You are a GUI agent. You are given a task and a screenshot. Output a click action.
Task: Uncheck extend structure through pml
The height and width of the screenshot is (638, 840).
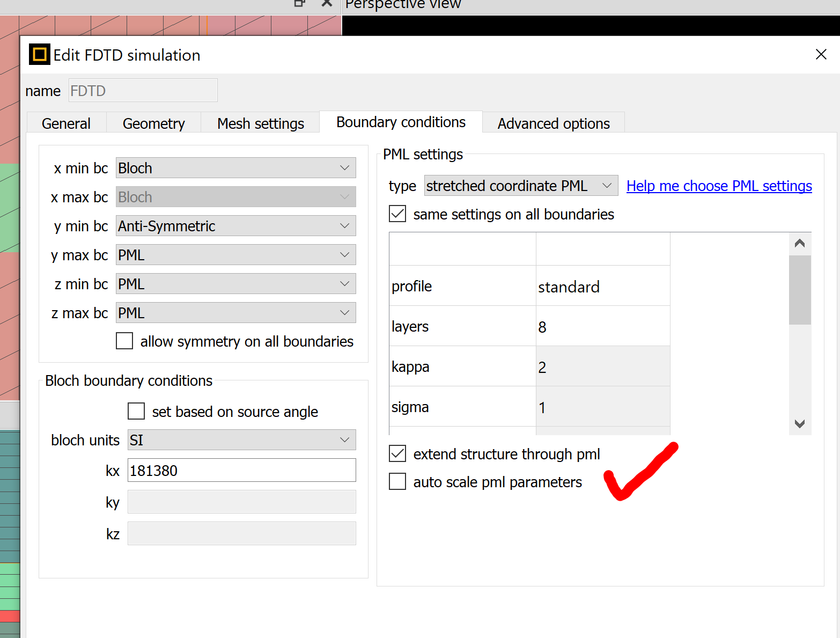tap(397, 454)
